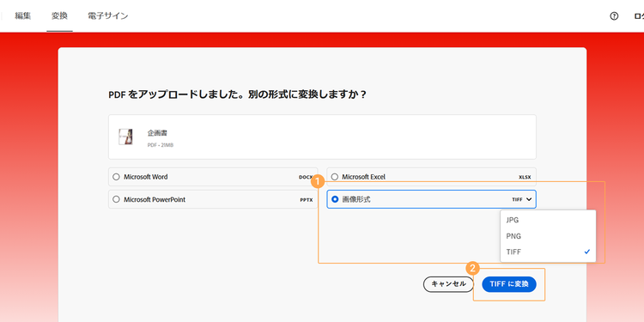The image size is (644, 322).
Task: Click the DOCX format label
Action: [306, 178]
